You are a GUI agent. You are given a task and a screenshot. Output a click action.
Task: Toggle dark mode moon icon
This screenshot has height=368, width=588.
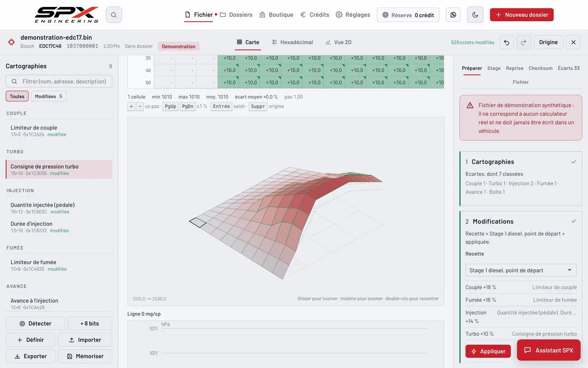(x=475, y=15)
